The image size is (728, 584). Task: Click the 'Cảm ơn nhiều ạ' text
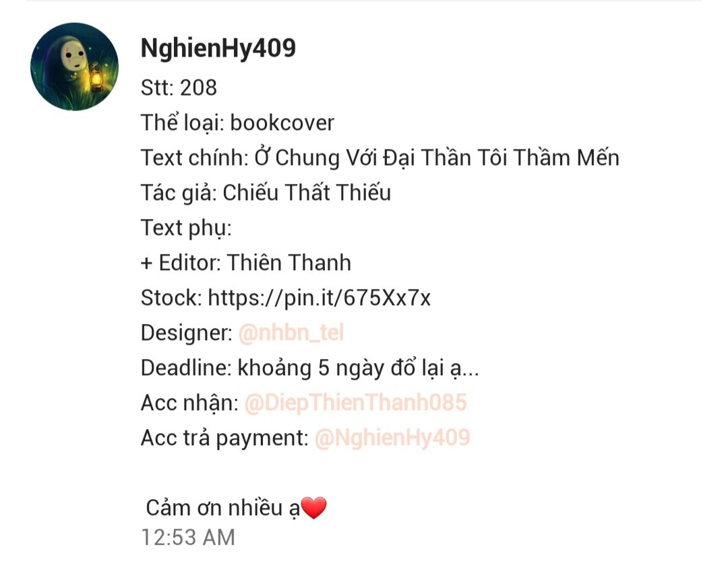[223, 508]
